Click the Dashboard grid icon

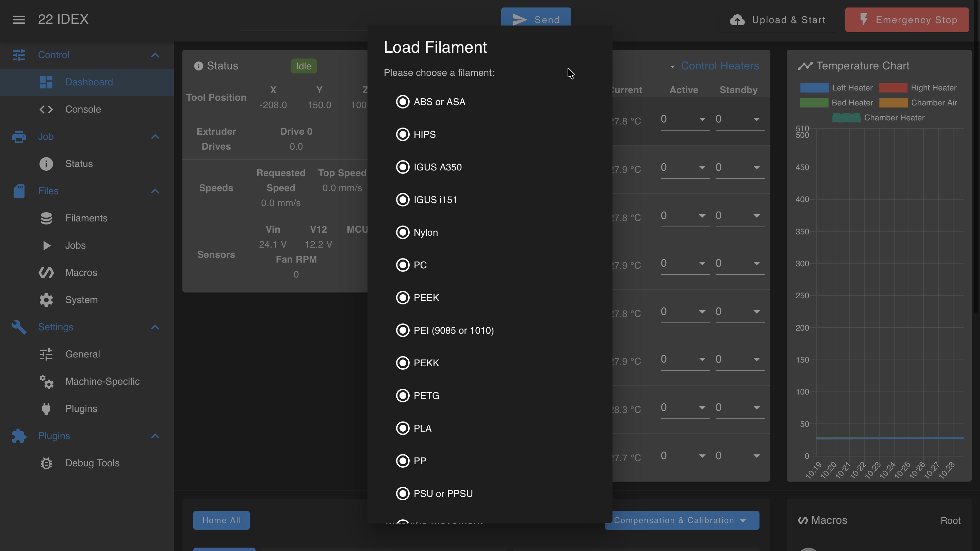pos(46,82)
